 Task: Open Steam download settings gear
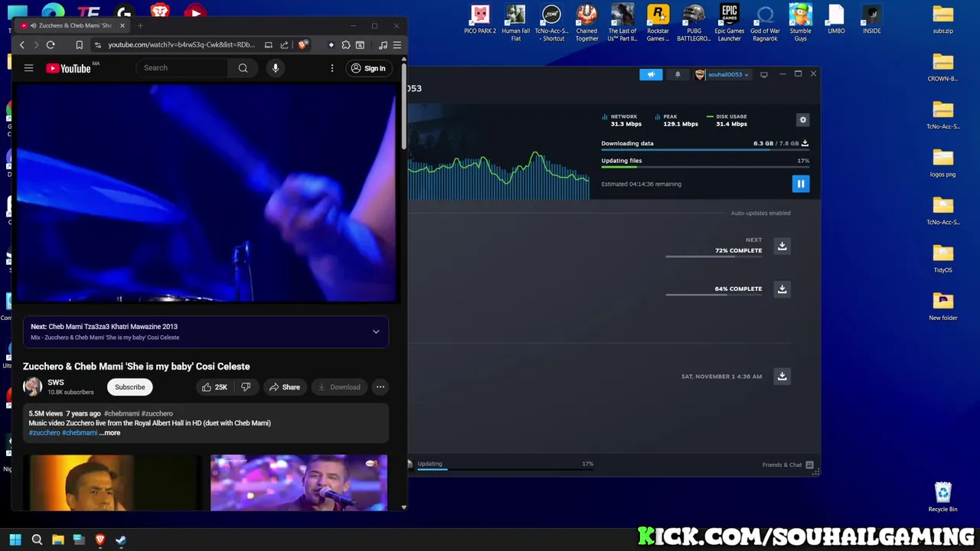[x=803, y=119]
